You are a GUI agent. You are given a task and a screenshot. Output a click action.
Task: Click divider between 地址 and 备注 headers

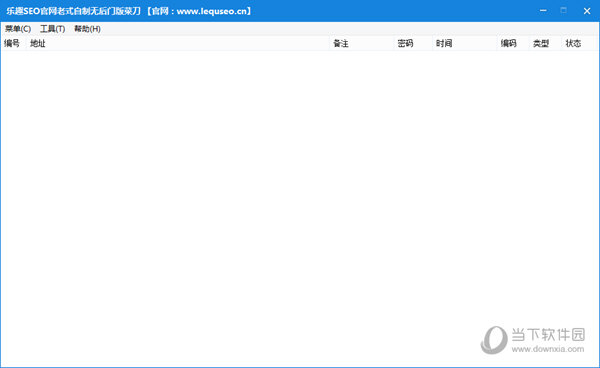(x=330, y=43)
